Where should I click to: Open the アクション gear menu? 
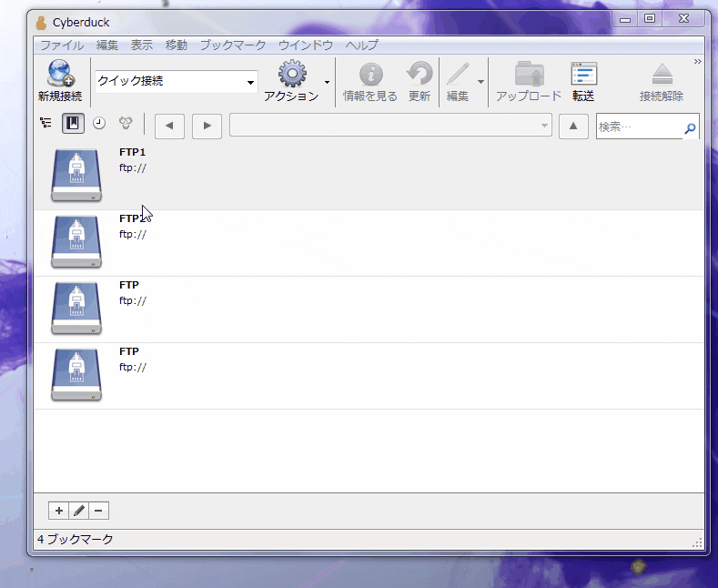point(291,75)
